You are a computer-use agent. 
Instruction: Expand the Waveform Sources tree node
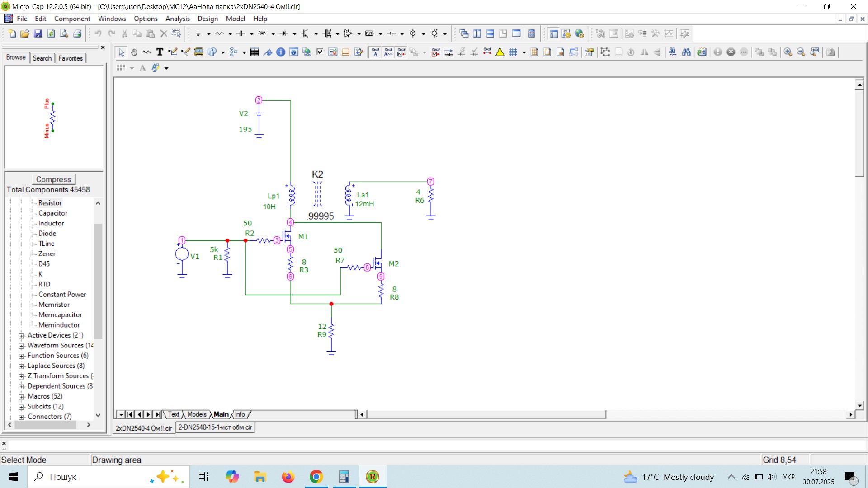pos(21,346)
